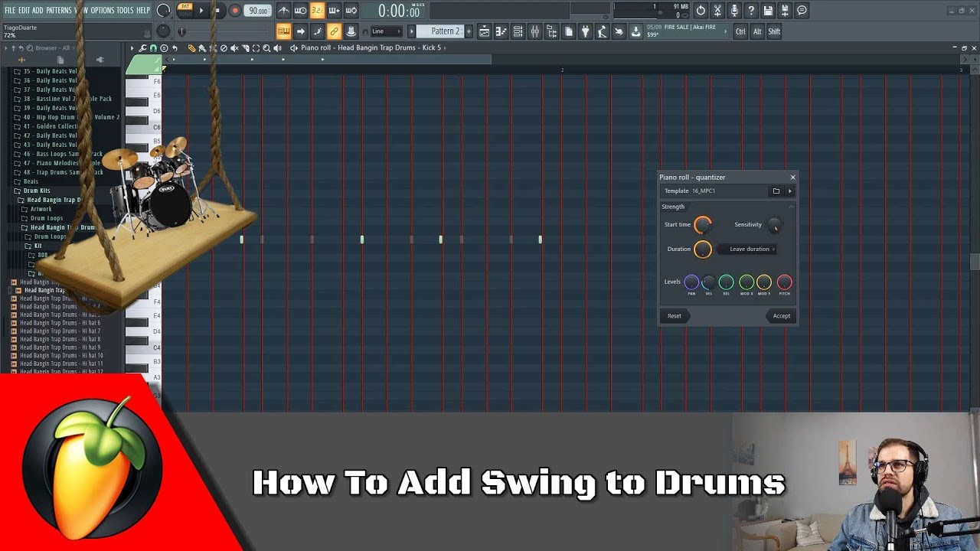Open the quantizer template arrow menu

(x=790, y=191)
